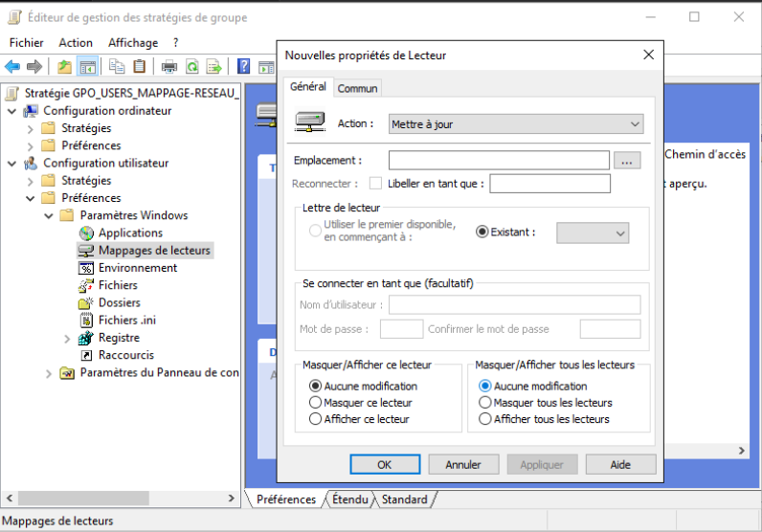
Task: Expand Paramètres du Panneau de configuration node
Action: [x=49, y=373]
